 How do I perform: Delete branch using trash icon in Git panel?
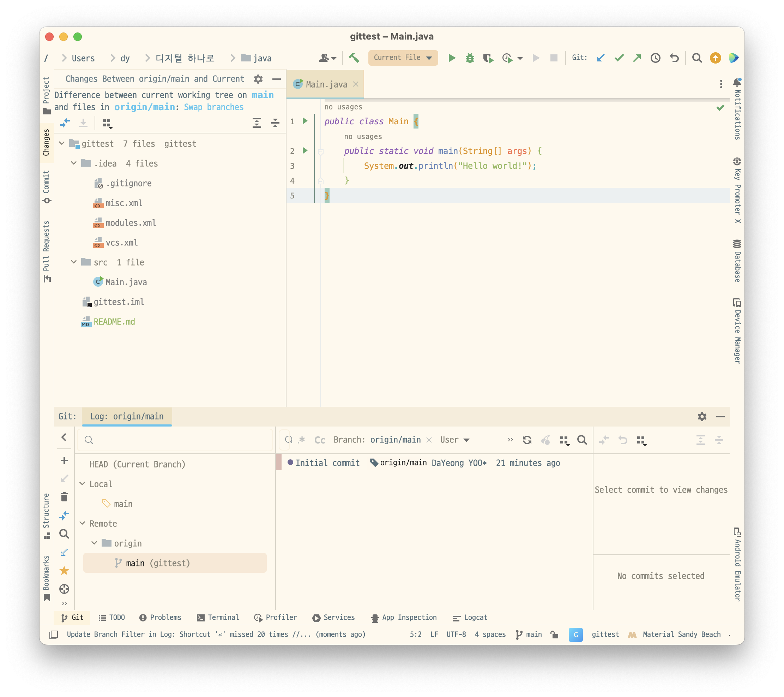[64, 497]
